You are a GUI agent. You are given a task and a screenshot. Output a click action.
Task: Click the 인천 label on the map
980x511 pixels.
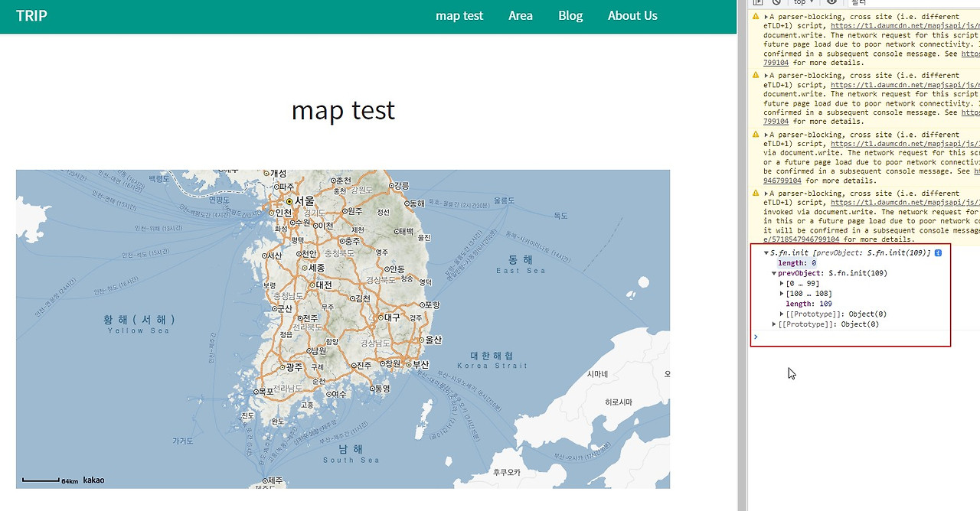point(283,213)
